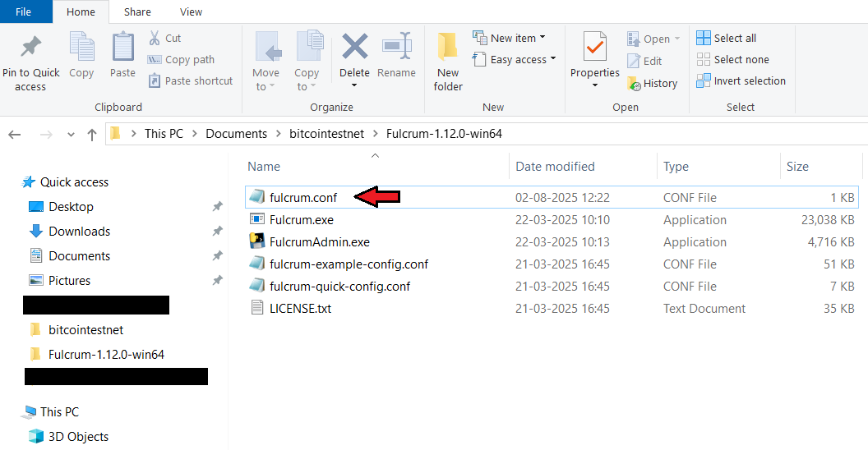Switch to the Share tab

(x=137, y=11)
